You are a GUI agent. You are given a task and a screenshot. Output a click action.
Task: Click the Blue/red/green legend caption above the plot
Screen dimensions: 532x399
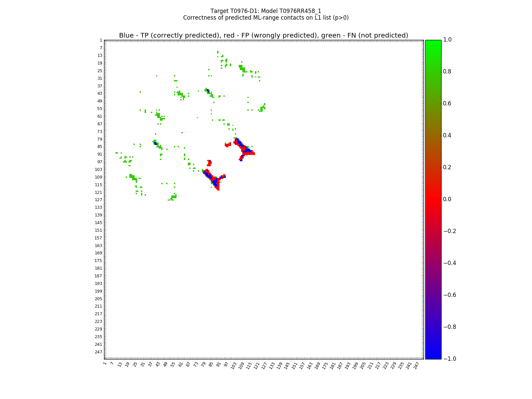pyautogui.click(x=263, y=35)
